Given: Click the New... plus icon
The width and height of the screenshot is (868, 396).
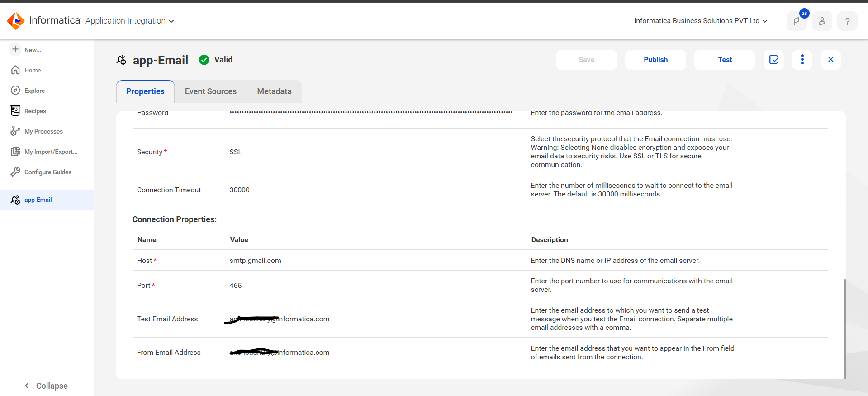Looking at the screenshot, I should pyautogui.click(x=15, y=49).
